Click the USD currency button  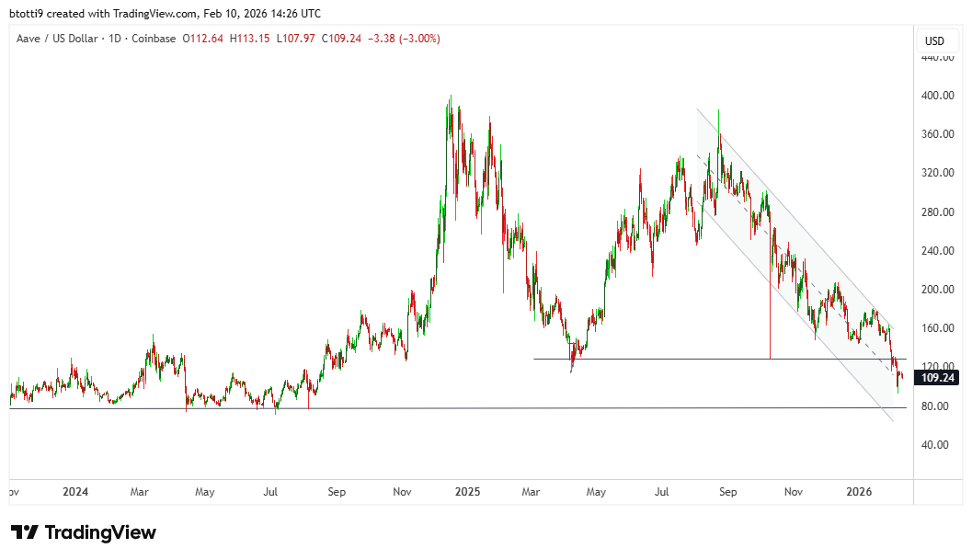(937, 40)
